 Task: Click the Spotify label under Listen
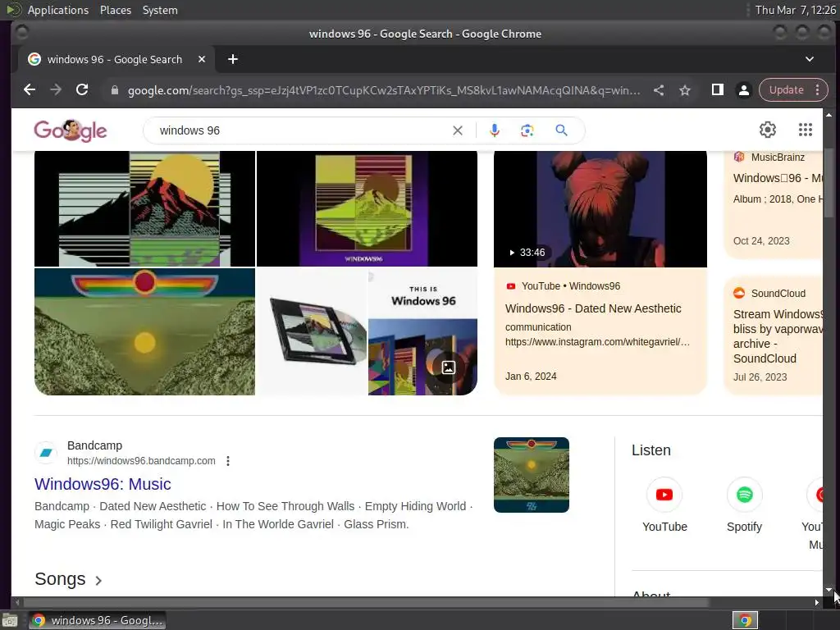point(744,527)
